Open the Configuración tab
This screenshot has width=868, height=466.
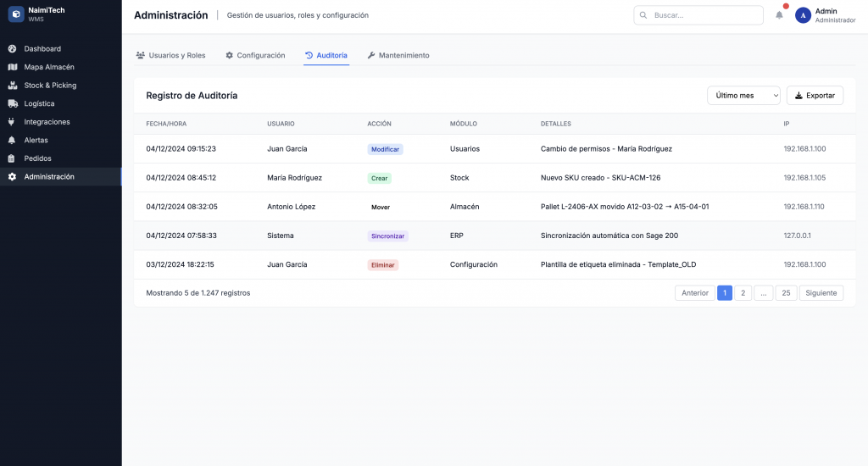coord(255,55)
